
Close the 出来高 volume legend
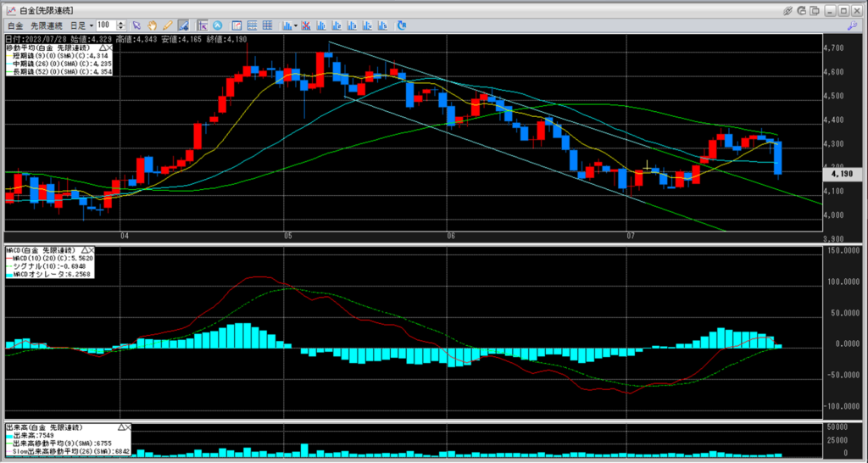tap(130, 427)
